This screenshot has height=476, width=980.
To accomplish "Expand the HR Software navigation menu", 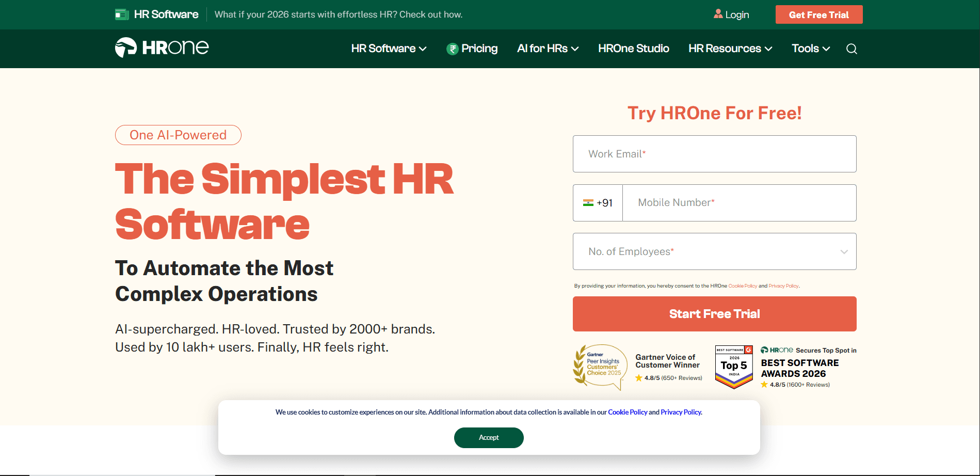I will point(389,49).
